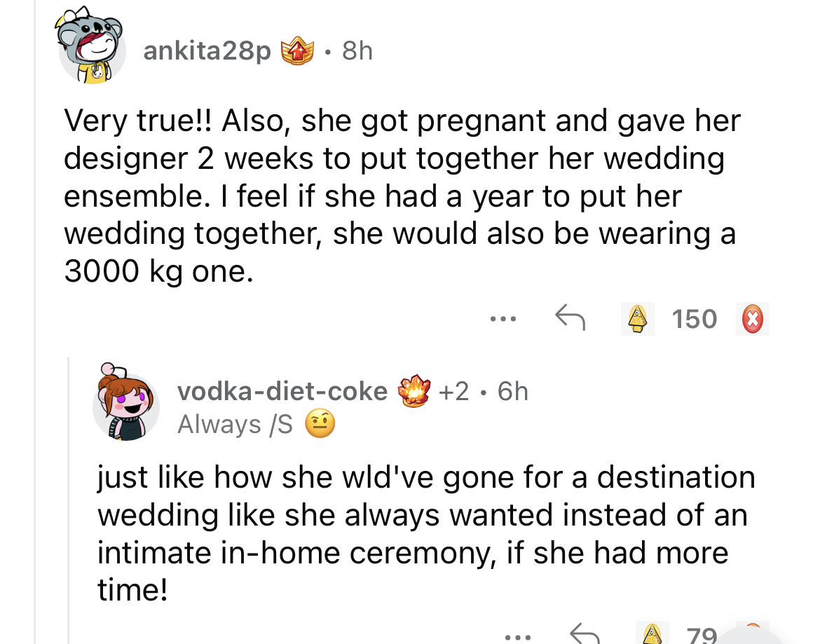Viewport: 820px width, 644px height.
Task: Open vodka-diet-coke's profile via username
Action: (282, 390)
